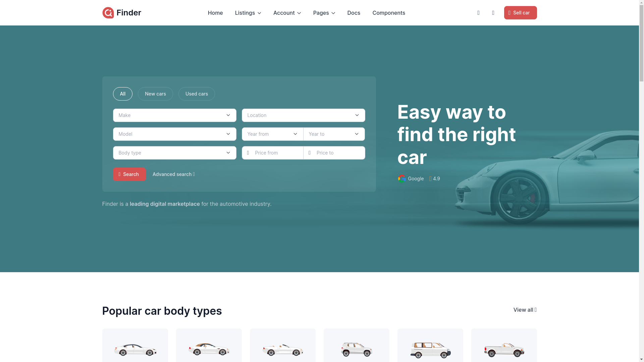
Task: Select the All filter pill
Action: (123, 94)
